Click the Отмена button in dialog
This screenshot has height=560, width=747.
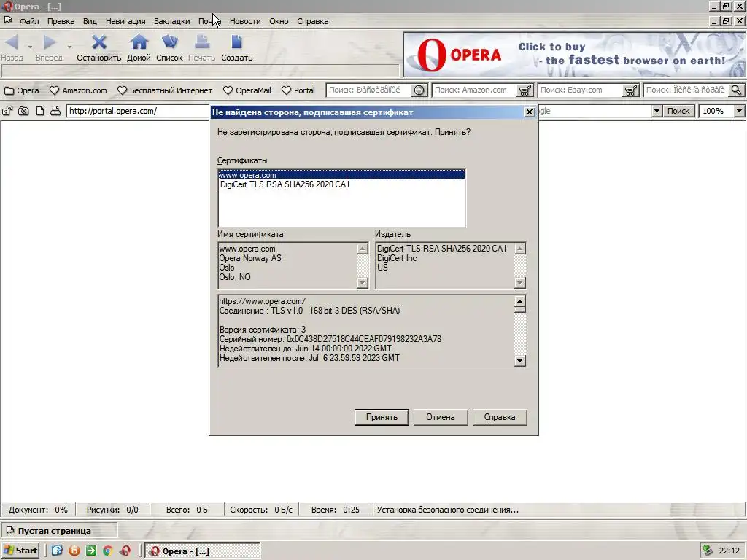[x=440, y=417]
